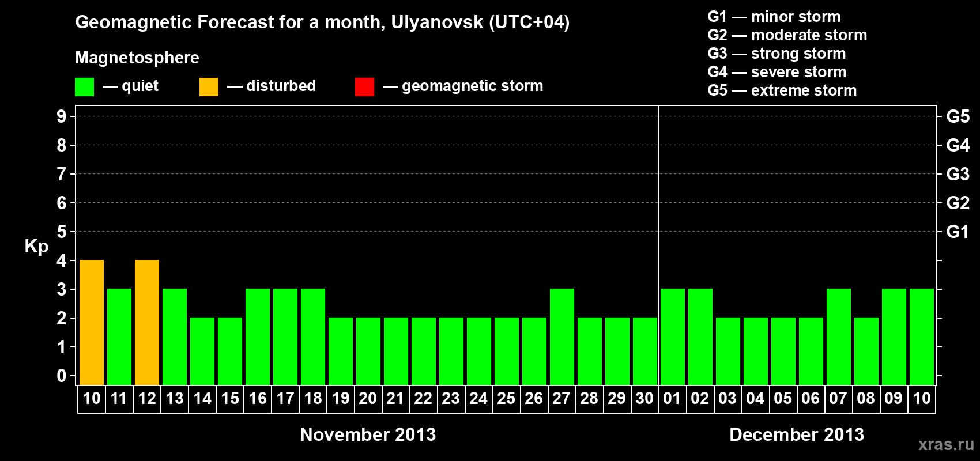This screenshot has height=461, width=980.
Task: Click date label 21 on the axis
Action: 395,398
